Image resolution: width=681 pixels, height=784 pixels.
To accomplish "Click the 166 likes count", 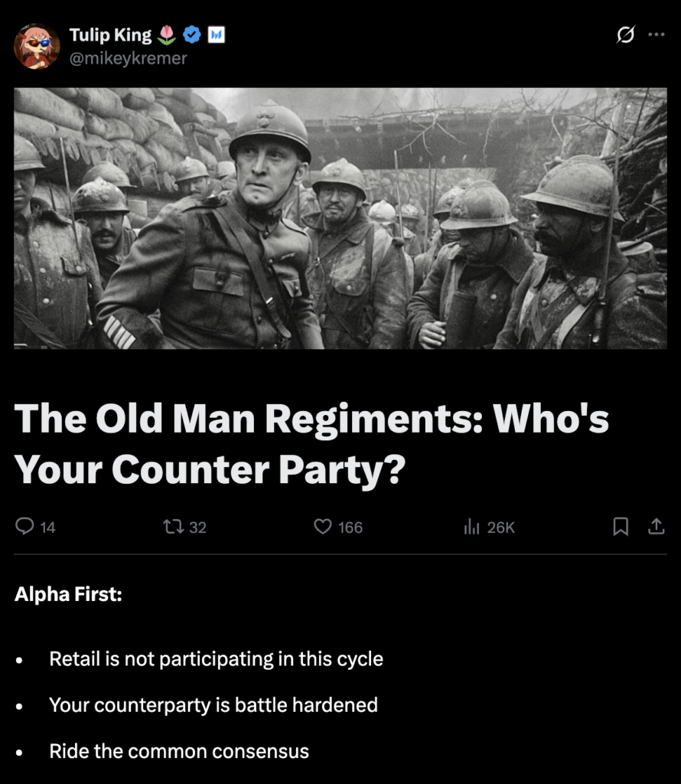I will click(x=350, y=528).
